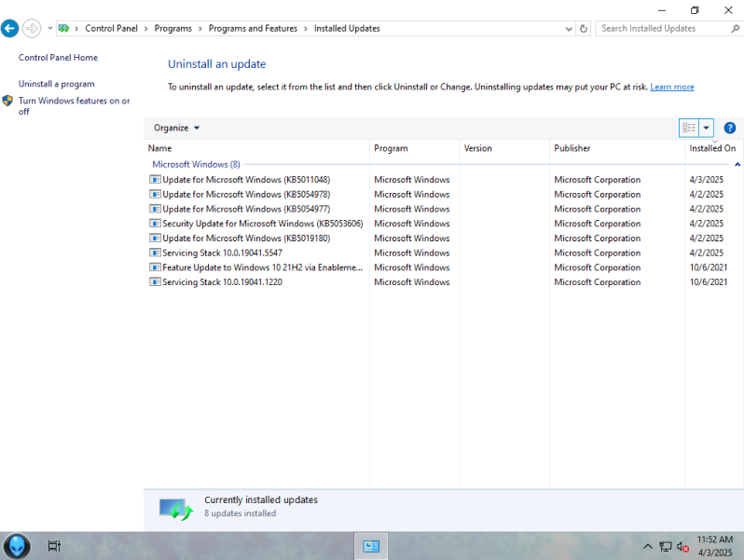Viewport: 744px width, 560px height.
Task: Expand chevron after Control Panel breadcrumb
Action: click(x=145, y=29)
